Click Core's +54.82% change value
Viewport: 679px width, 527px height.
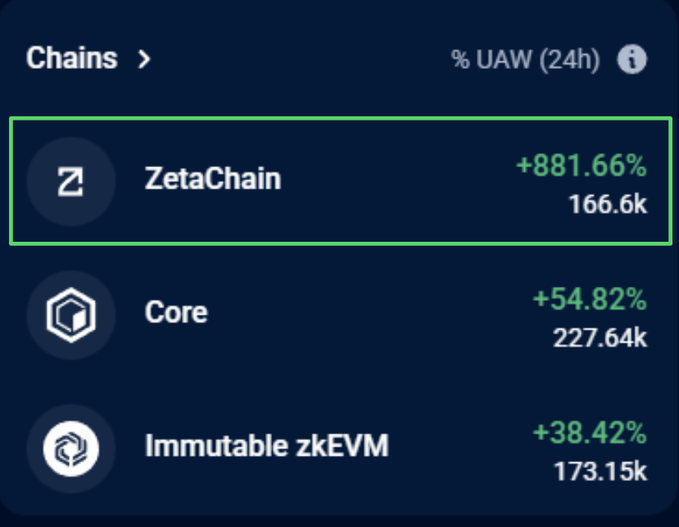tap(589, 298)
